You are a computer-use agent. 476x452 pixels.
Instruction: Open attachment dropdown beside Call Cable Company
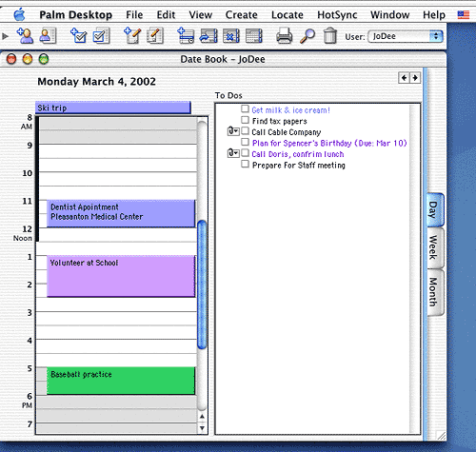click(233, 130)
